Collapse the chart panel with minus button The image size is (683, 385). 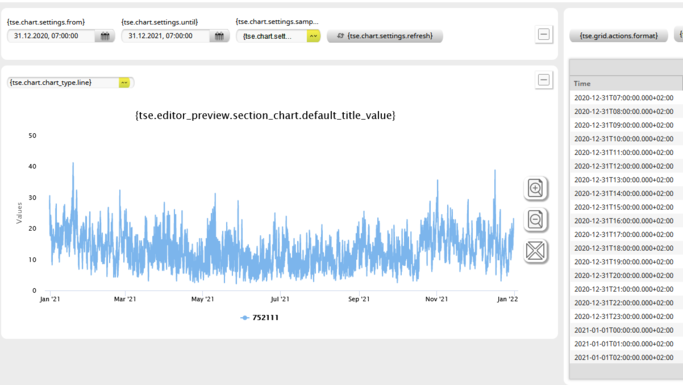click(x=544, y=80)
